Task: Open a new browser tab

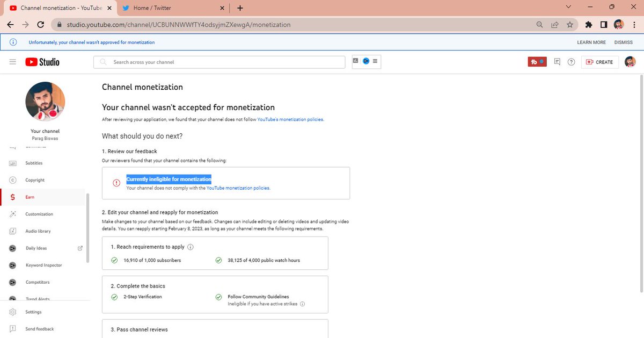Action: coord(240,8)
